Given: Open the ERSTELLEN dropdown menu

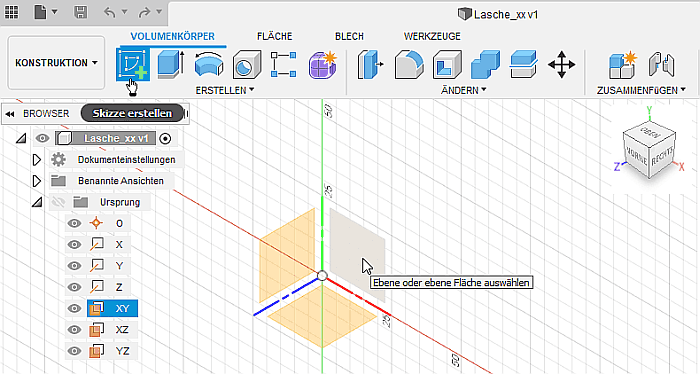Looking at the screenshot, I should (225, 90).
